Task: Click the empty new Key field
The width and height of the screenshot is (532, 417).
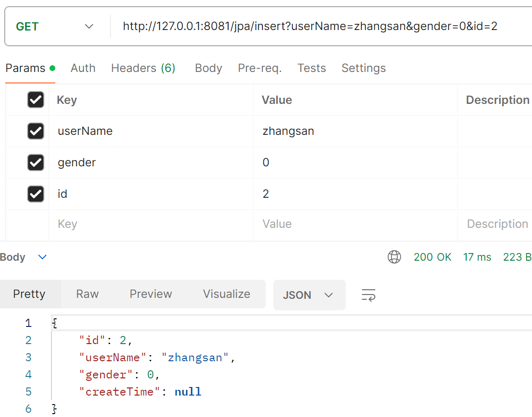Action: 151,224
